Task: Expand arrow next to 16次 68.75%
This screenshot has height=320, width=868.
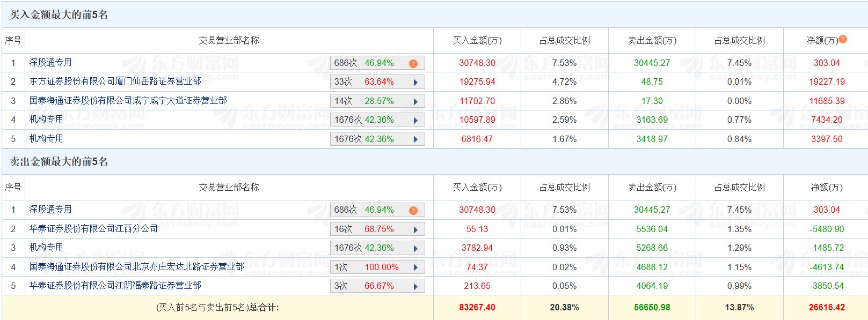Action: [415, 229]
